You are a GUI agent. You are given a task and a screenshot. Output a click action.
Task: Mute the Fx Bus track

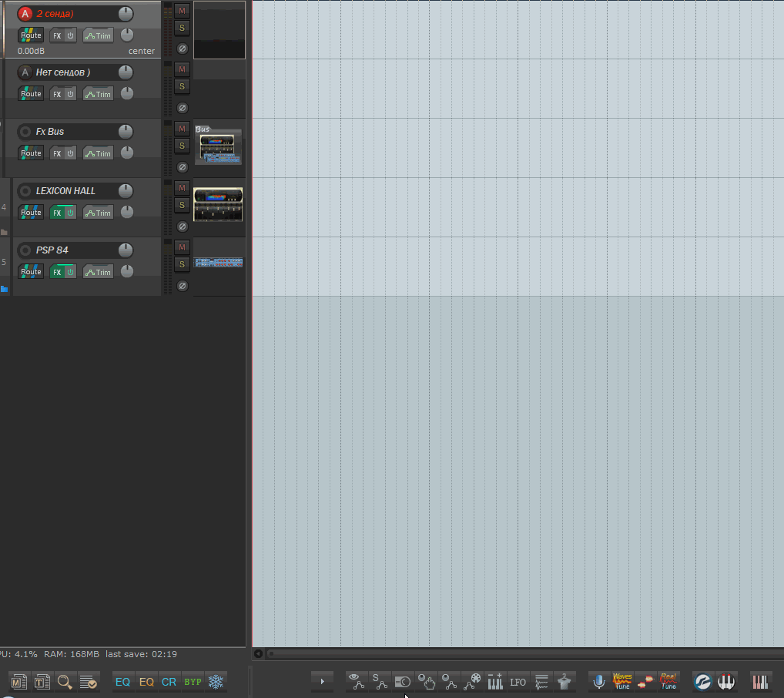pos(182,129)
